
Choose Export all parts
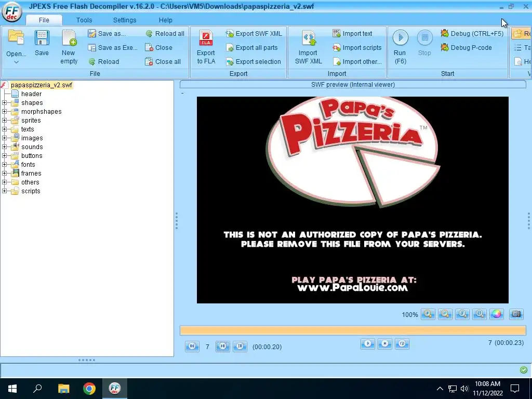tap(252, 47)
